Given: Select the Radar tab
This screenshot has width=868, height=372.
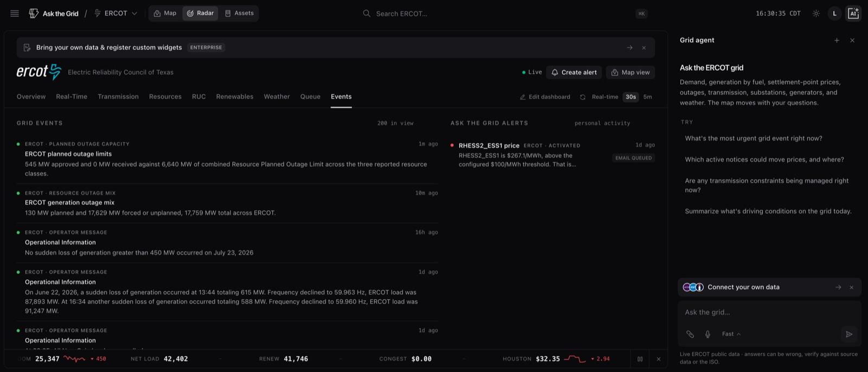Looking at the screenshot, I should 200,13.
